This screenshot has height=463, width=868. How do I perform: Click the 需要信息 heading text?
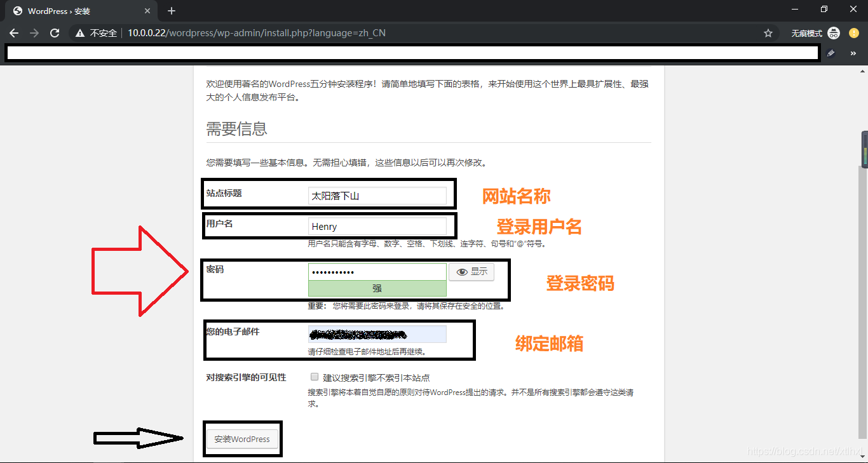pos(236,129)
